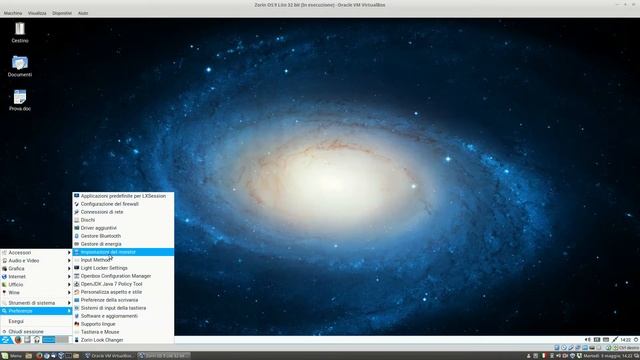Launch Firefox from host taskbar

39,356
